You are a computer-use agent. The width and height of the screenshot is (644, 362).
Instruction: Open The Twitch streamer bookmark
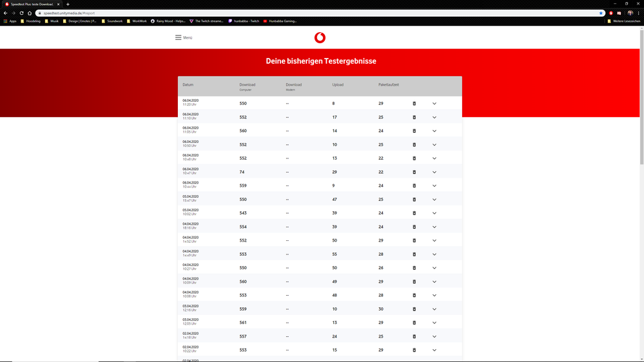206,21
